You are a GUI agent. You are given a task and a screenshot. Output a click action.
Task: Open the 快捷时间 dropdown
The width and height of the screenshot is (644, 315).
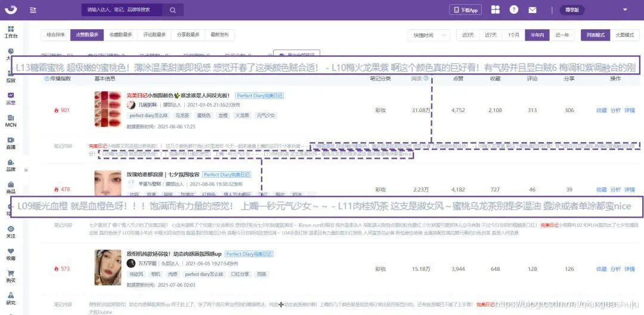(429, 35)
